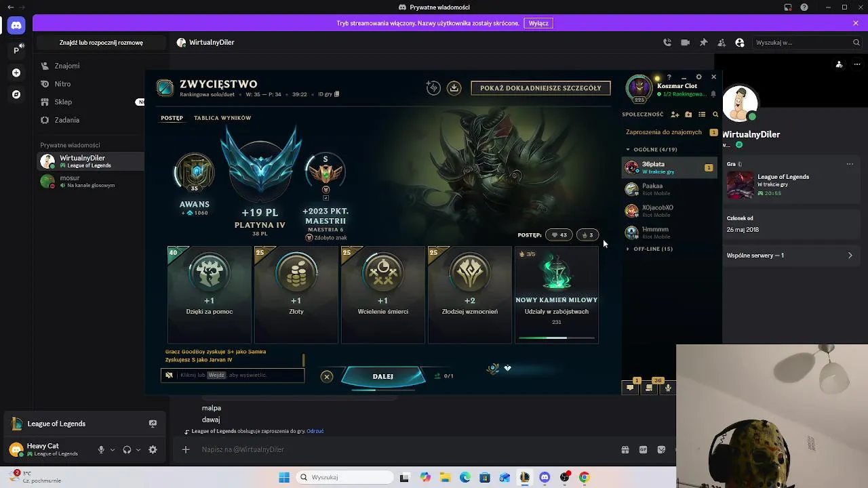This screenshot has height=488, width=868.
Task: Open Gra activity more options
Action: tap(850, 164)
